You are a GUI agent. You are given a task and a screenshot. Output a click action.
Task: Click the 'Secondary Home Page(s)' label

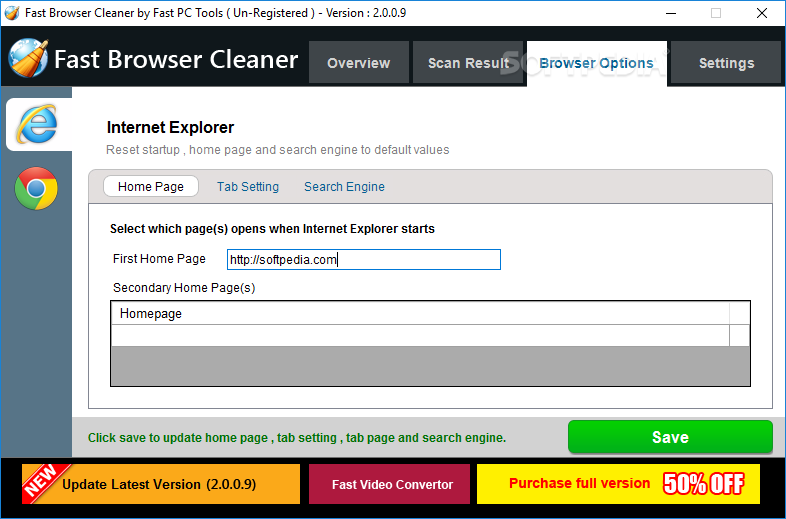[184, 288]
